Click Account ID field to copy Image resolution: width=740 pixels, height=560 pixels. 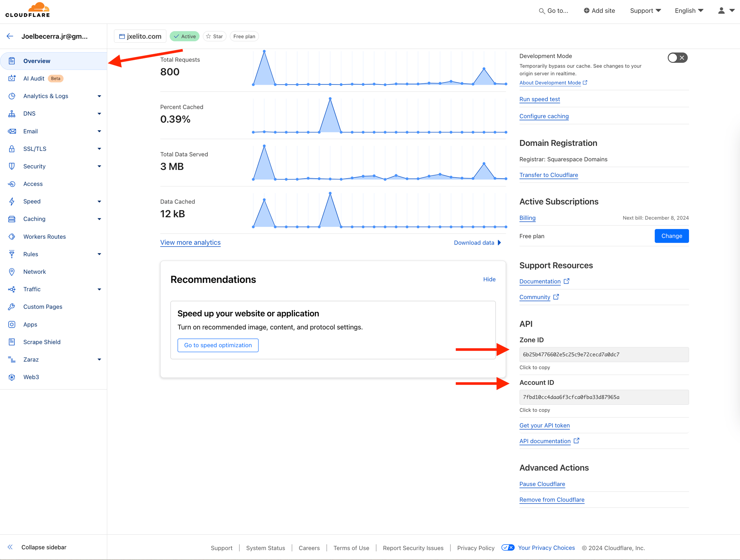[604, 397]
